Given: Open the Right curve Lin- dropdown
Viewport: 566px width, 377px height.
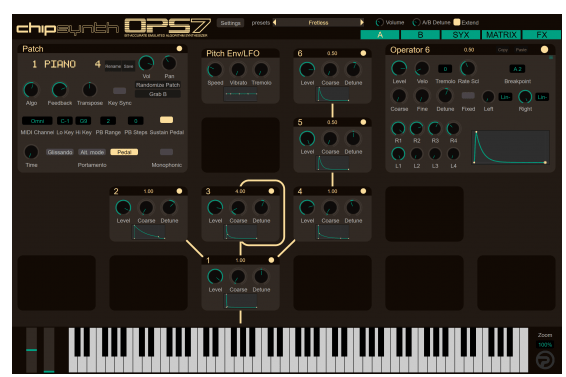Looking at the screenshot, I should [x=542, y=97].
